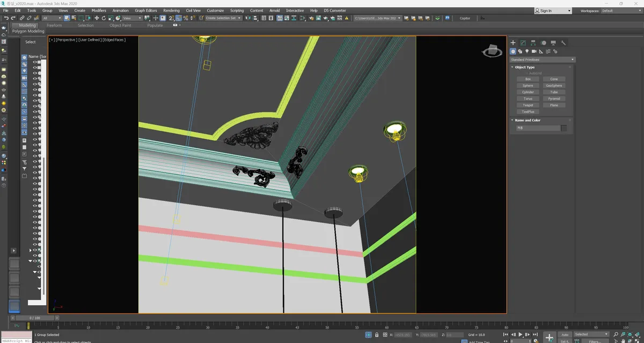The height and width of the screenshot is (343, 644).
Task: Toggle Auto Key animation mode
Action: (x=565, y=334)
